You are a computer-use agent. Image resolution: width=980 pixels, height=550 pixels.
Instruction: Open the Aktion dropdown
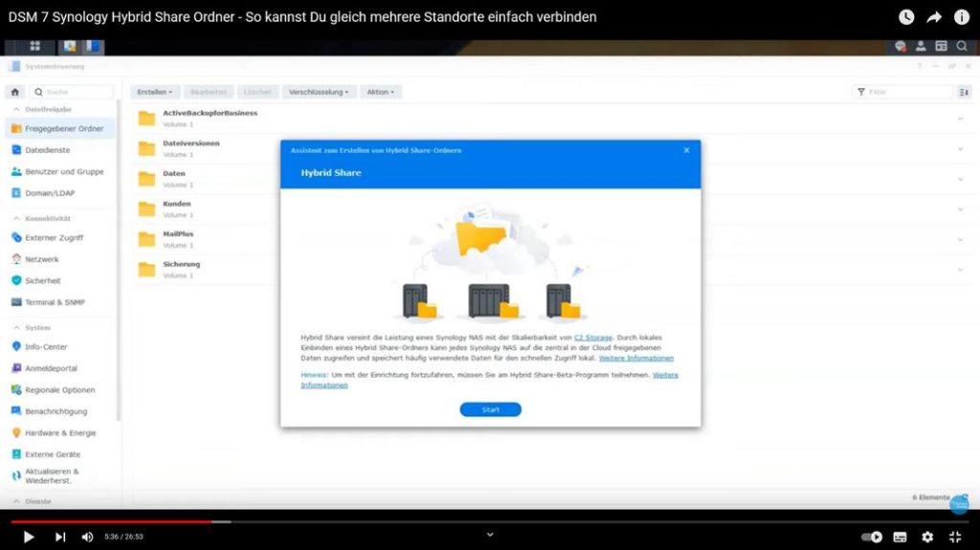[x=380, y=92]
